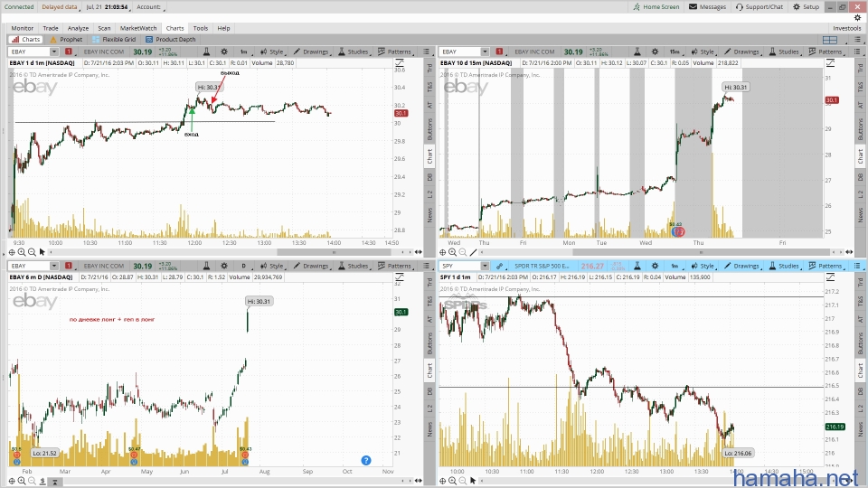This screenshot has height=488, width=868.
Task: Switch to the Scan tab
Action: pos(104,28)
